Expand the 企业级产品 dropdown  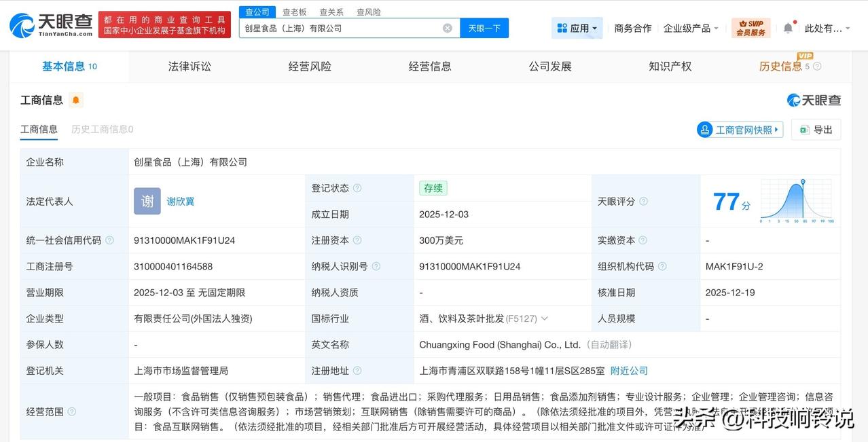689,27
